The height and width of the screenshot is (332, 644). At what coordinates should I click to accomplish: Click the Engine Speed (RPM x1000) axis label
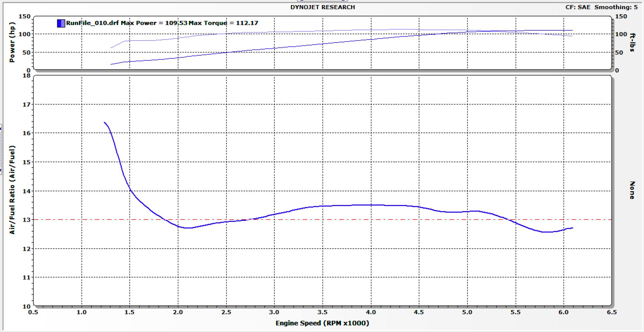coord(322,323)
